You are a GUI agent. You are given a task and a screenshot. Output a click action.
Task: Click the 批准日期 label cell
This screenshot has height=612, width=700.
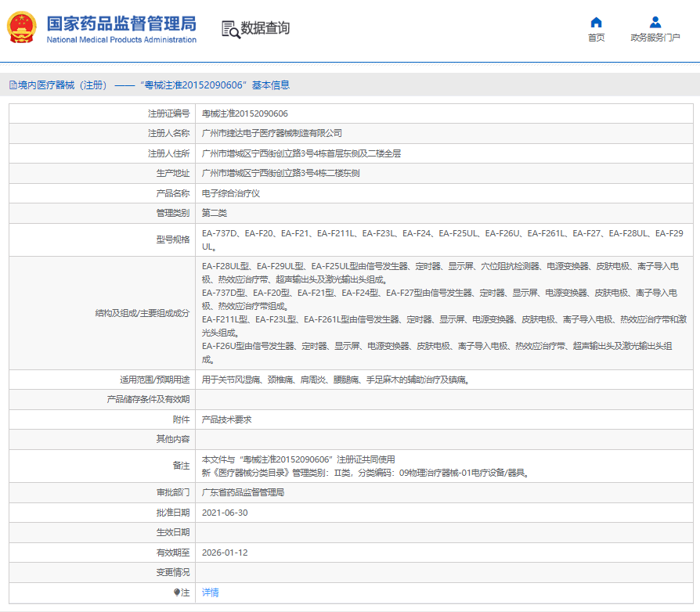103,513
